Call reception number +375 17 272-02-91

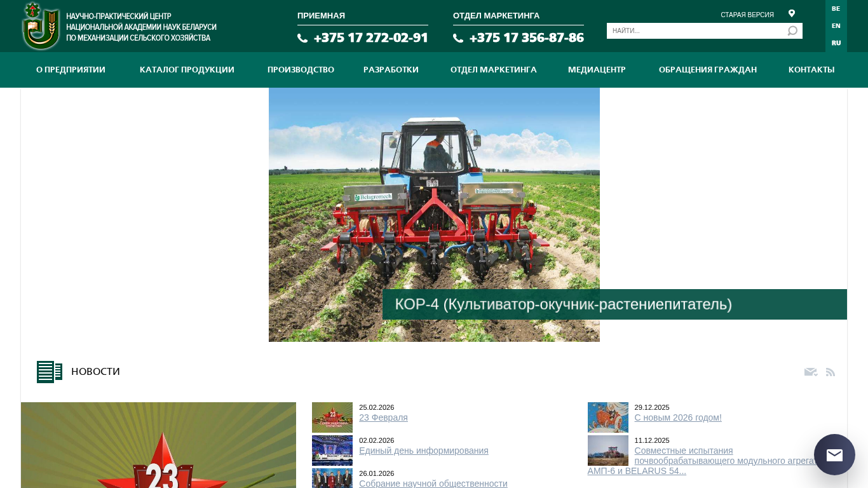371,37
